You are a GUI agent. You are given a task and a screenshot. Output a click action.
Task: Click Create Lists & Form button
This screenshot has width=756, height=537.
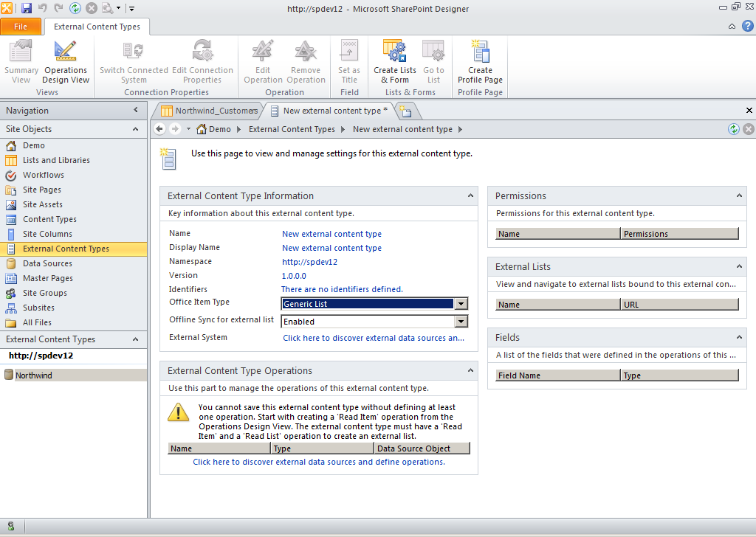tap(395, 62)
